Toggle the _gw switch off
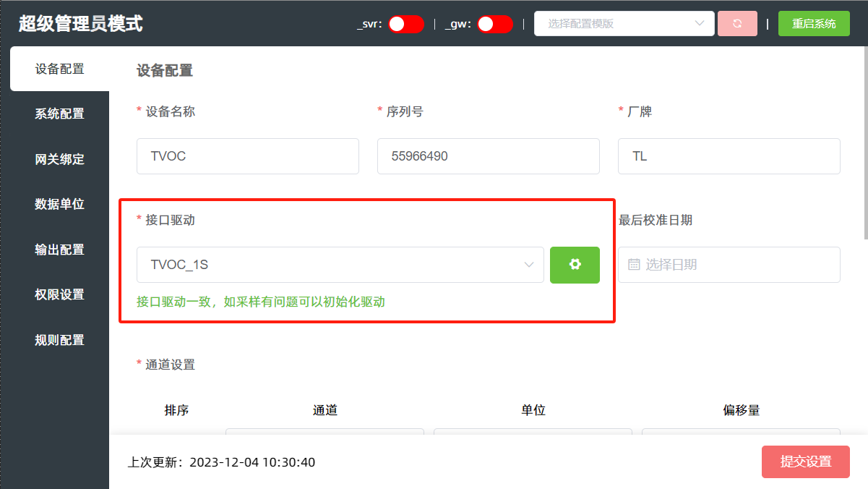The height and width of the screenshot is (489, 868). 495,23
